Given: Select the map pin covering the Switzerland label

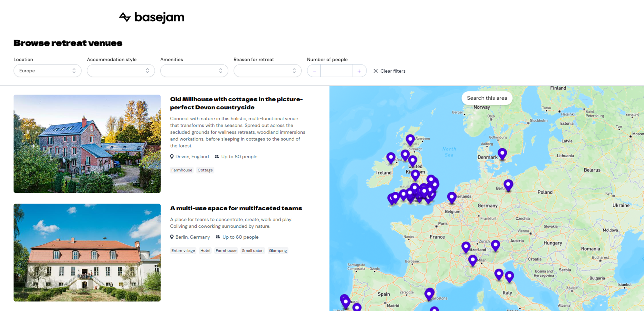Looking at the screenshot, I should [x=466, y=247].
